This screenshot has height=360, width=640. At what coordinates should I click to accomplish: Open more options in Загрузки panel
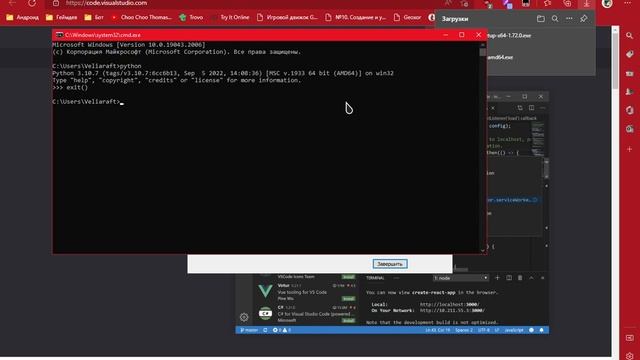569,19
